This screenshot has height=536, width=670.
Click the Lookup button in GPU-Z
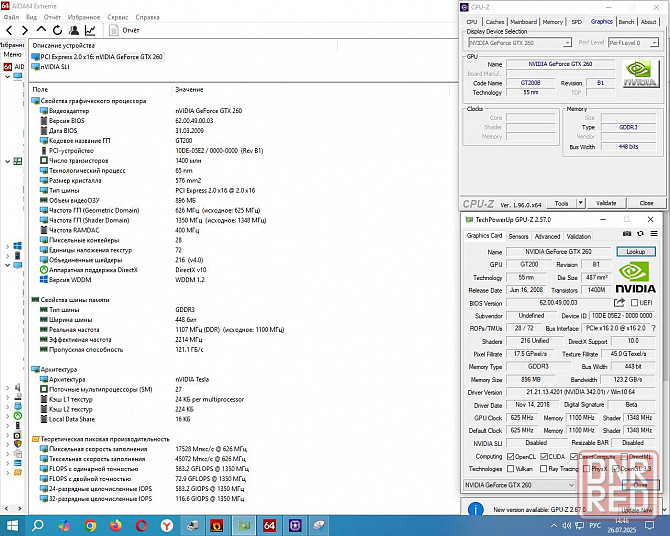[636, 251]
